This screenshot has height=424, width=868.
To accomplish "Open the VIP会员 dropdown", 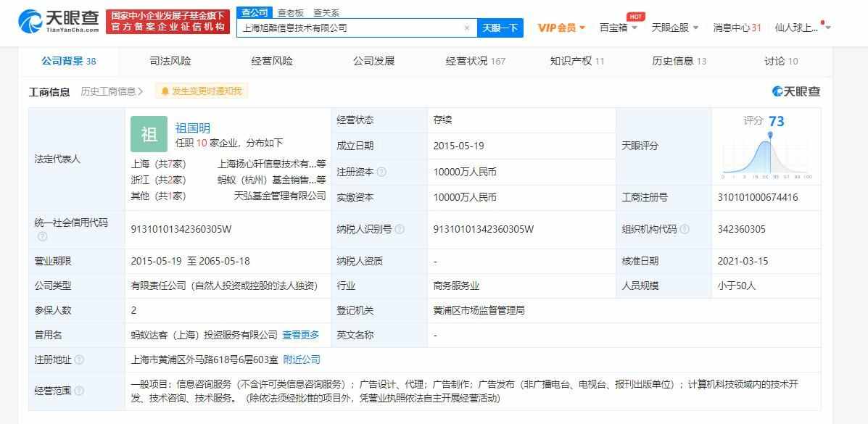I will (561, 28).
